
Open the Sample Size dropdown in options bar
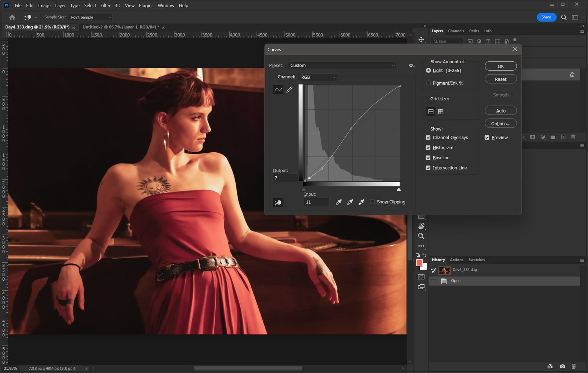tap(90, 17)
